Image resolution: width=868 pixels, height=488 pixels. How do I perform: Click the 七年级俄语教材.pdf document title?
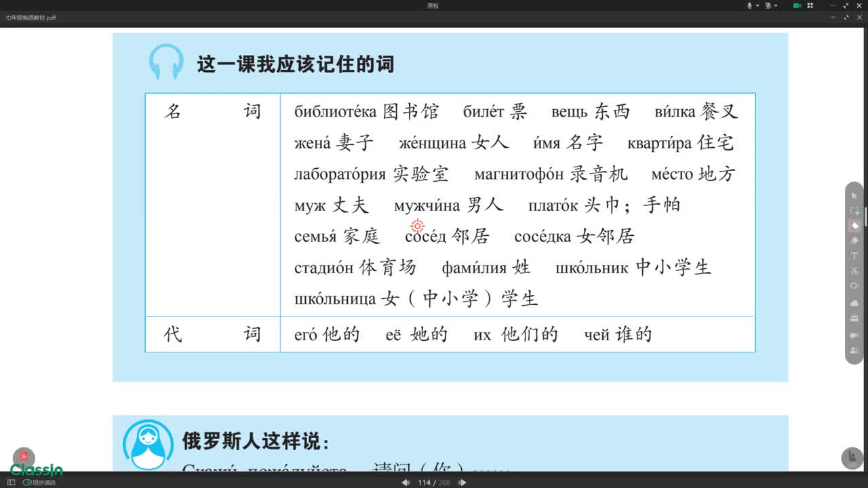coord(31,18)
